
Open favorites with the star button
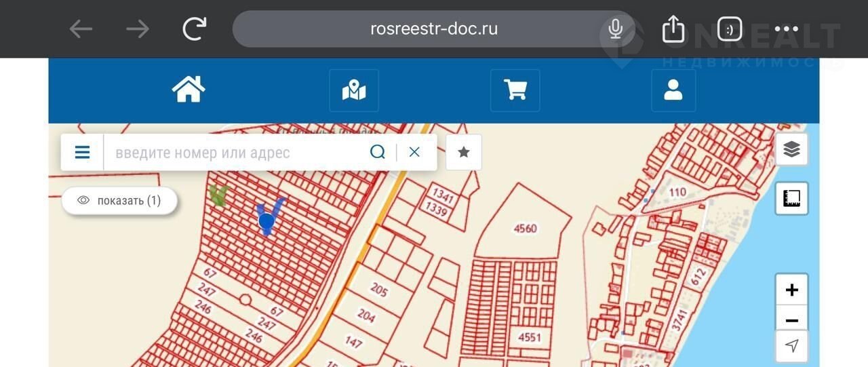click(464, 152)
